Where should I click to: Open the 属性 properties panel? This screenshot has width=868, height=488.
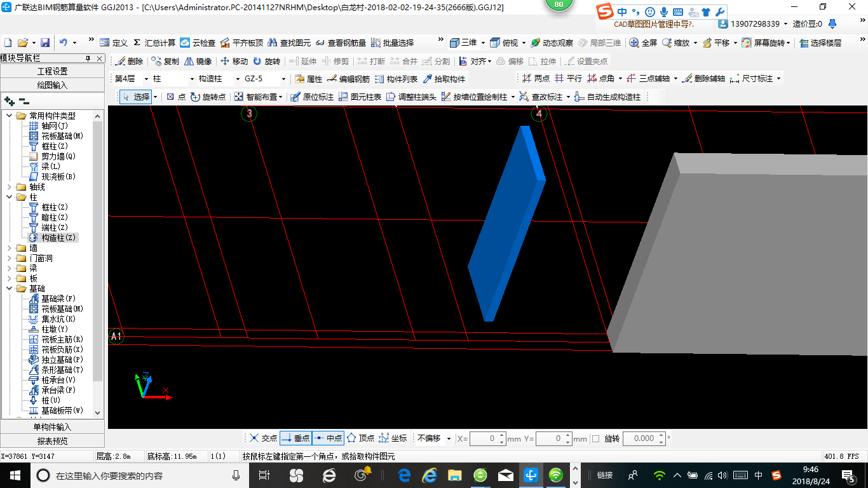[x=309, y=79]
